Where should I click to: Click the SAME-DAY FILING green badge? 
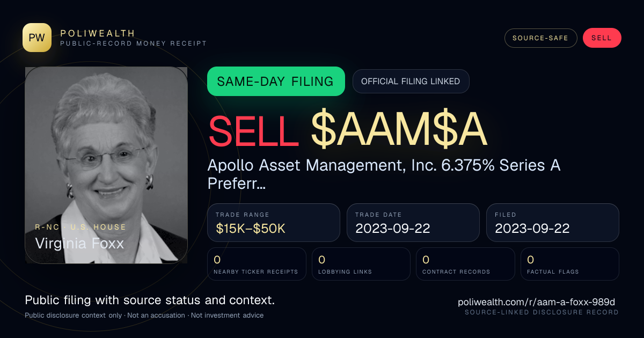click(276, 82)
